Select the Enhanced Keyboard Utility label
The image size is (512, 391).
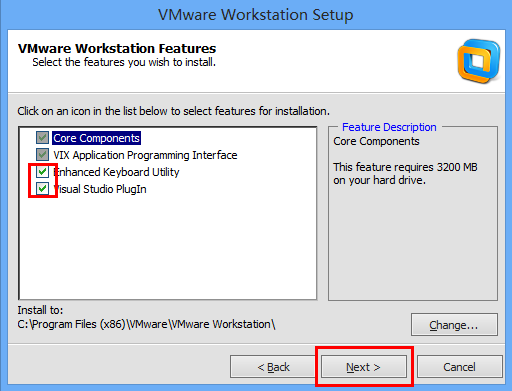coord(116,172)
